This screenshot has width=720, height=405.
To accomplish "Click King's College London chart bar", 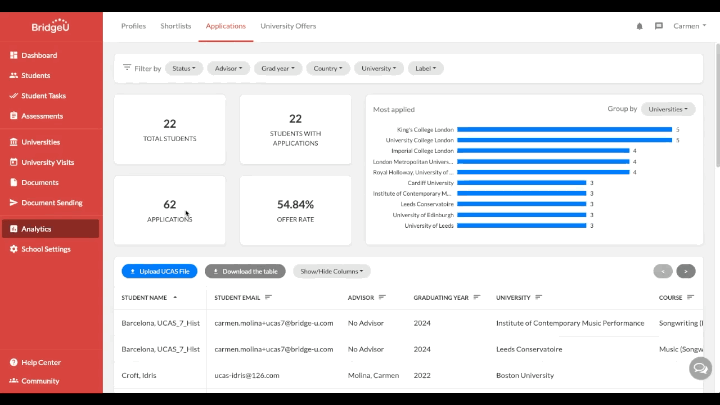I will coord(564,129).
